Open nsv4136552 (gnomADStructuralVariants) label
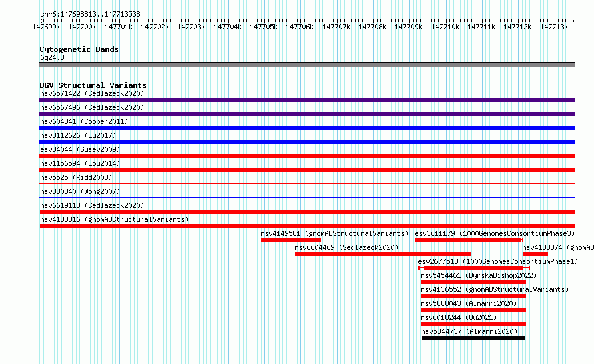This screenshot has height=364, width=594. coord(495,289)
